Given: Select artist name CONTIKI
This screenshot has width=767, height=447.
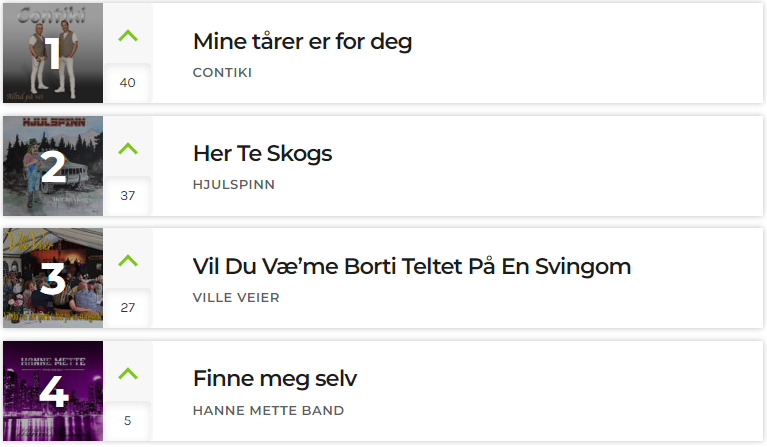Looking at the screenshot, I should [223, 72].
